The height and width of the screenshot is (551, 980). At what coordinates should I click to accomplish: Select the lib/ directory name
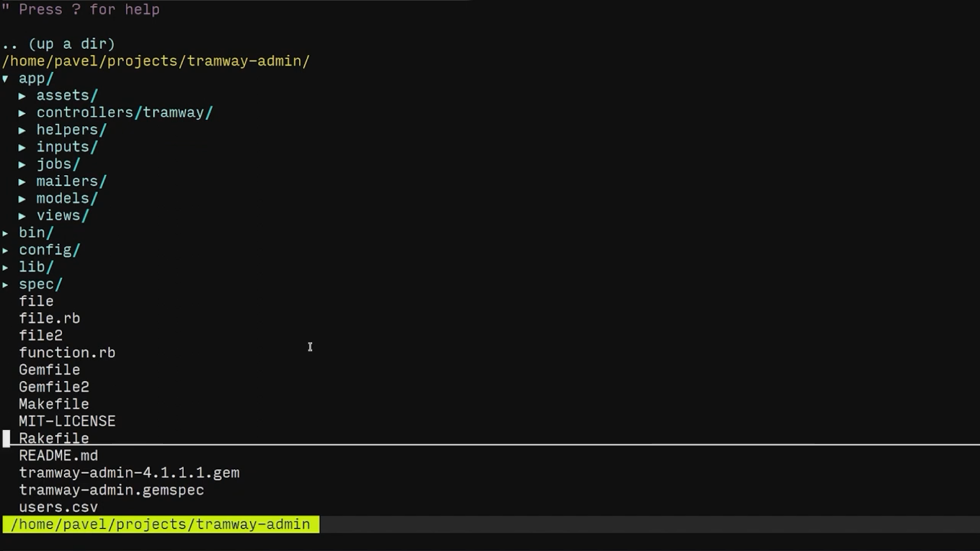coord(36,267)
